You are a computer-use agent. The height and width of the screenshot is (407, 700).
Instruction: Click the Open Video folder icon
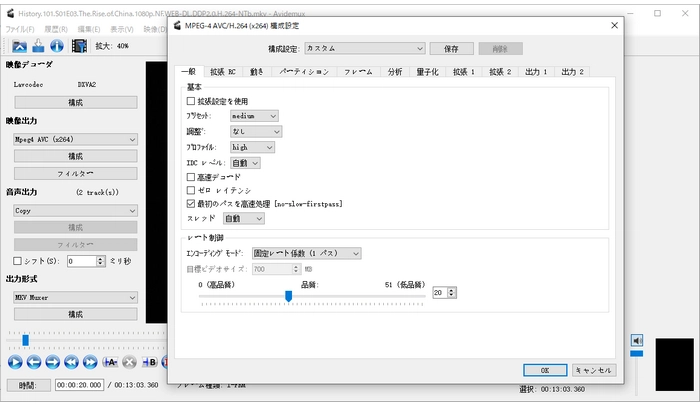(19, 45)
